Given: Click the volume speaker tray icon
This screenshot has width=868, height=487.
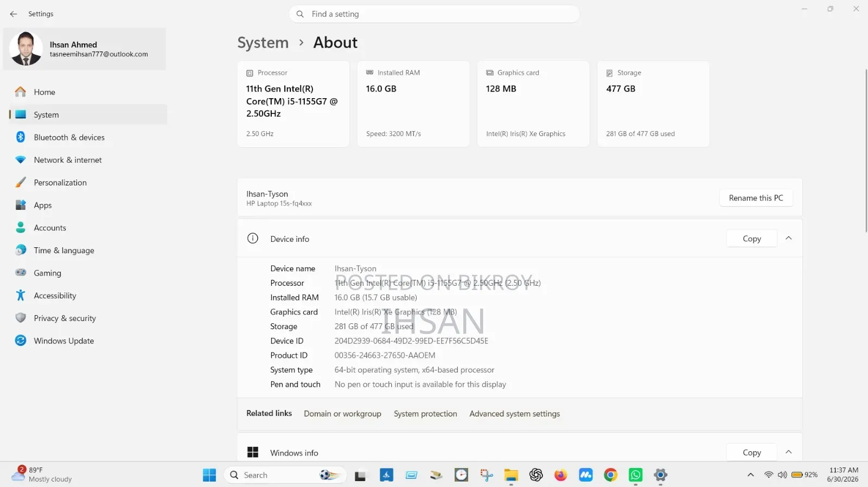Looking at the screenshot, I should tap(782, 475).
